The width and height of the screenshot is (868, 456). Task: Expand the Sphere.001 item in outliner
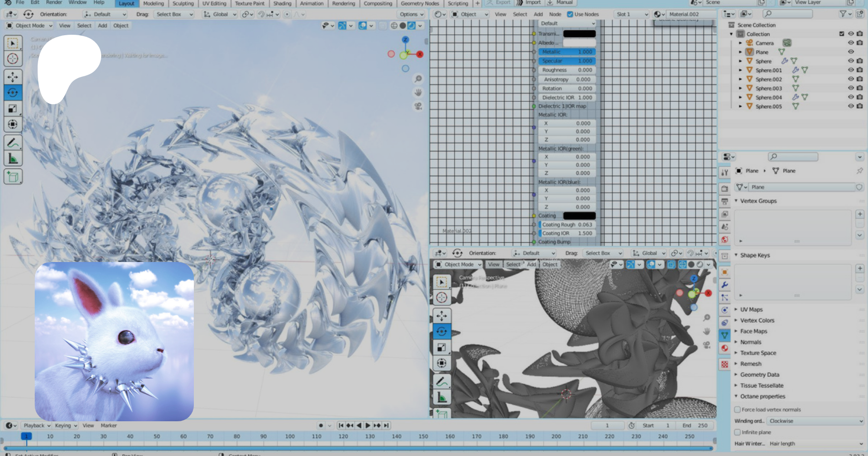741,70
